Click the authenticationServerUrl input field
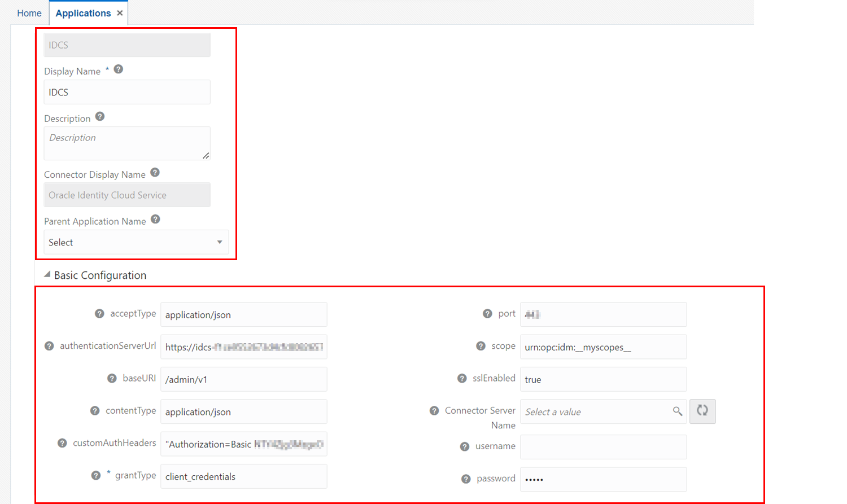Viewport: 847px width, 504px height. coord(244,347)
